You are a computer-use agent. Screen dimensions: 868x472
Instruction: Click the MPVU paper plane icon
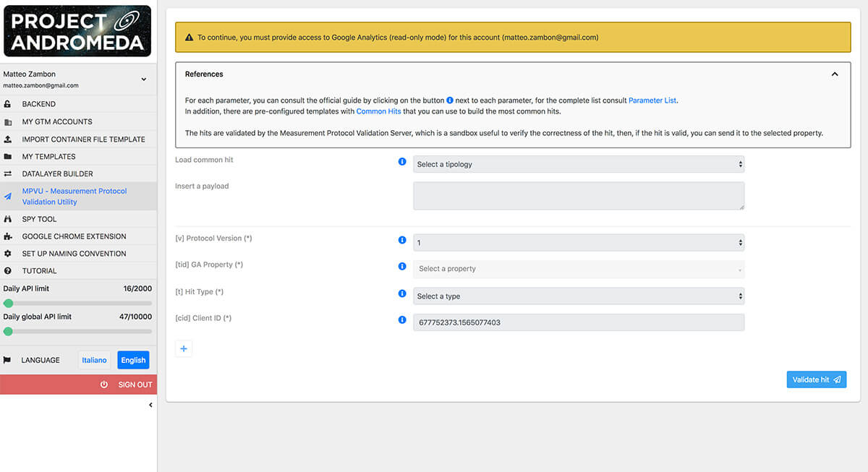(x=7, y=196)
